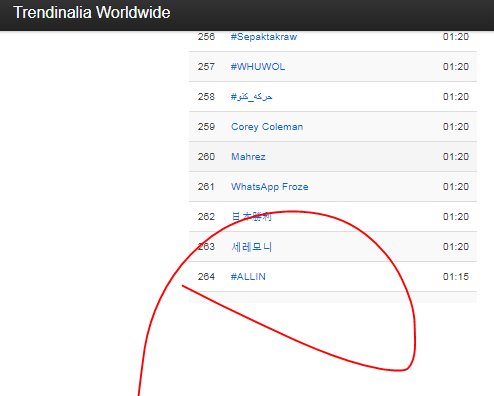Image resolution: width=494 pixels, height=396 pixels.
Task: Click rank number 259 beside Corey Coleman
Action: [206, 127]
